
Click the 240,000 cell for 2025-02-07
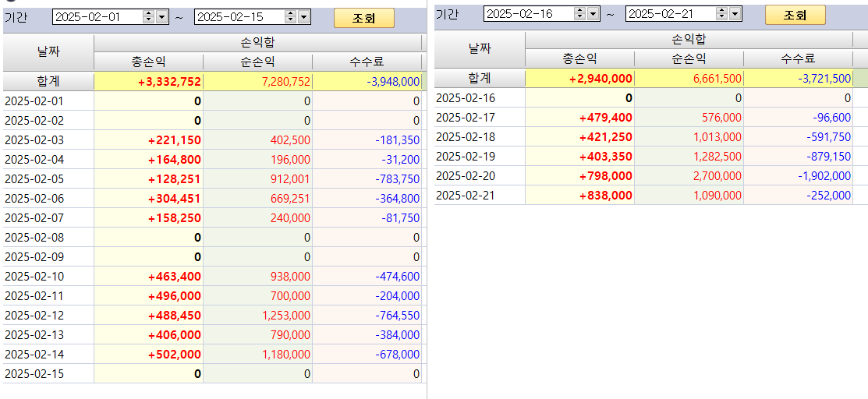click(257, 218)
